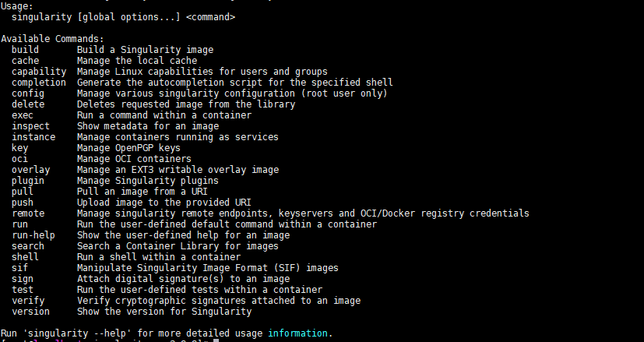Click the 'verify' command name
The image size is (644, 342).
28,301
